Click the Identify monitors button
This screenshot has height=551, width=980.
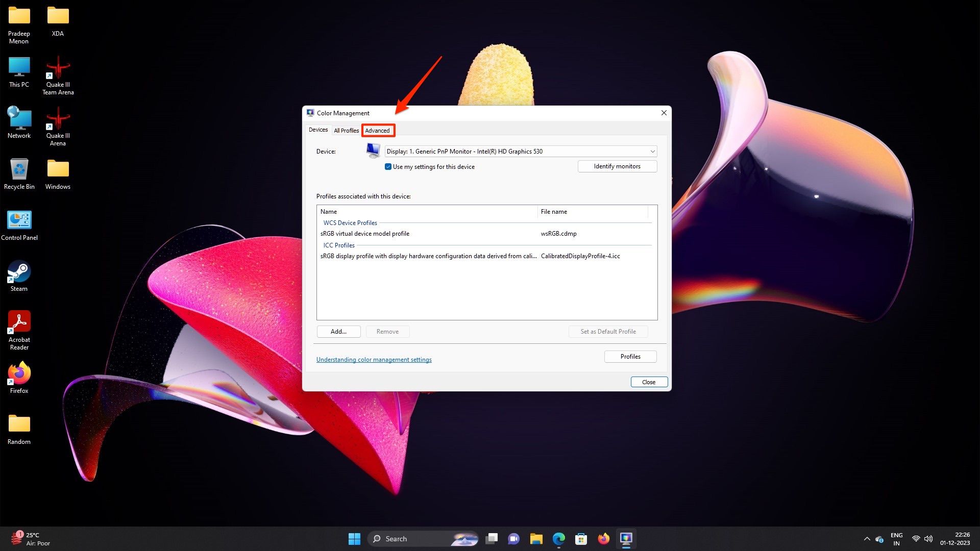click(x=617, y=166)
